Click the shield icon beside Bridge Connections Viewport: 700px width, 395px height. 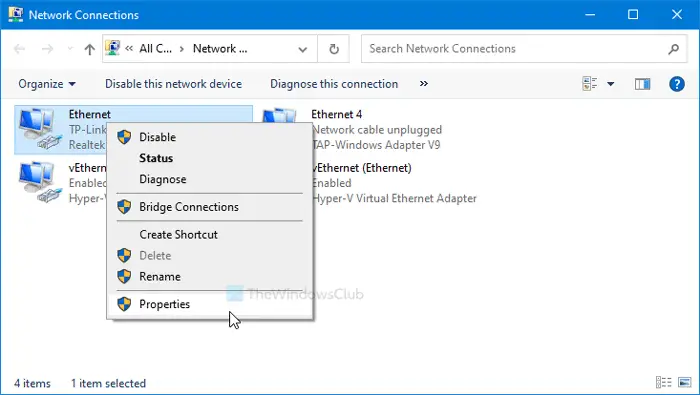coord(124,207)
